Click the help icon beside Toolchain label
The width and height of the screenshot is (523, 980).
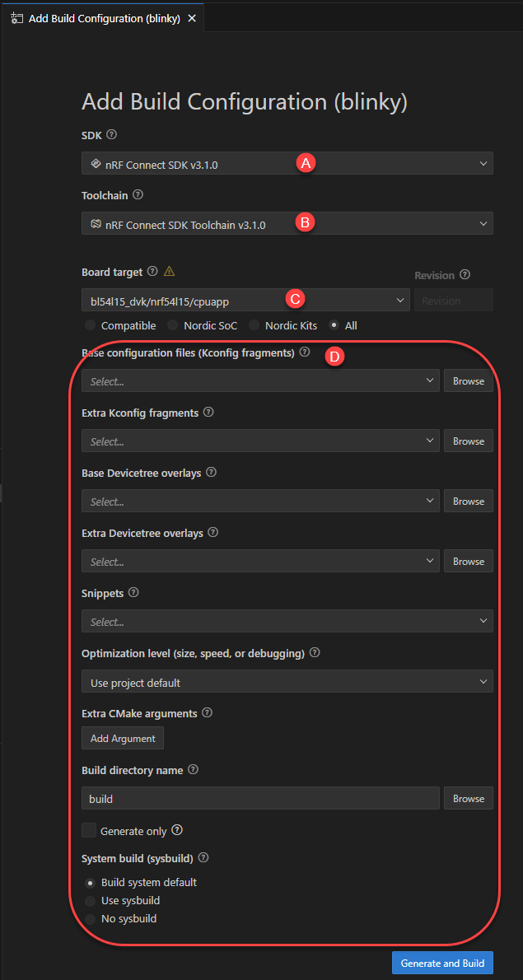(x=138, y=195)
